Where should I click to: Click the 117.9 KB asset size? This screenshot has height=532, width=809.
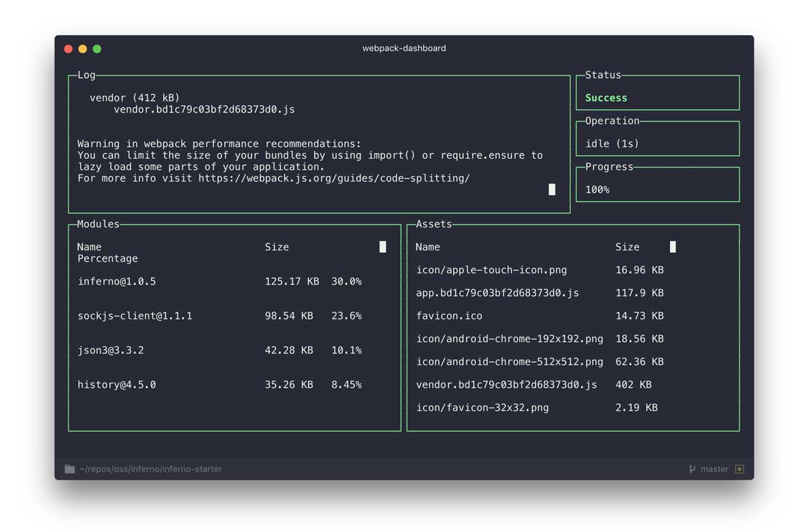[x=640, y=293]
